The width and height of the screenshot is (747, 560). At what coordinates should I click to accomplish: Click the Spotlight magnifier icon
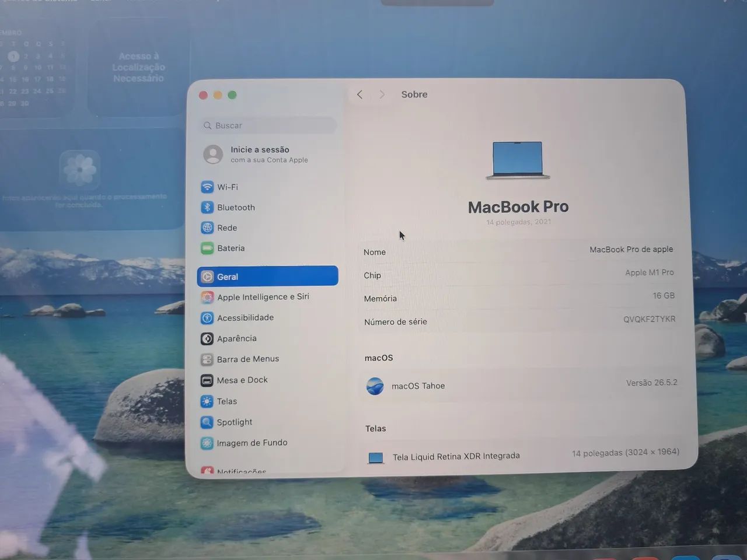pyautogui.click(x=207, y=422)
